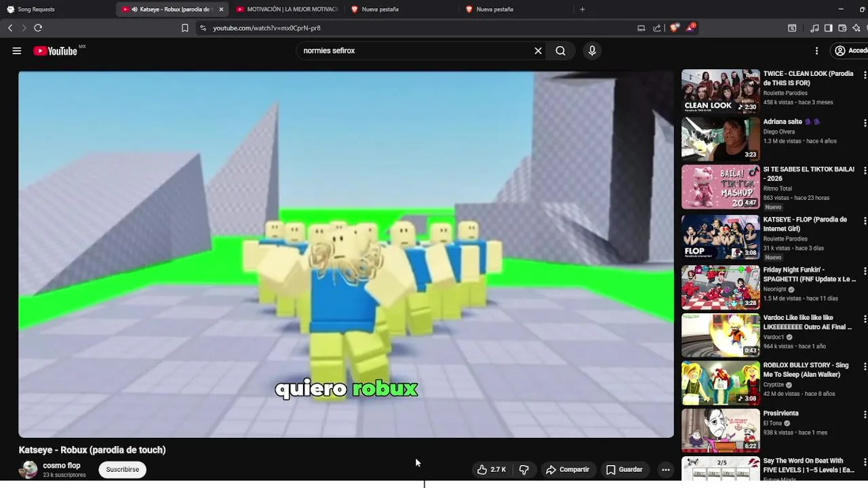Open options menu for SI TE SABES EL TIKTOK
Viewport: 868px width, 488px height.
point(865,171)
